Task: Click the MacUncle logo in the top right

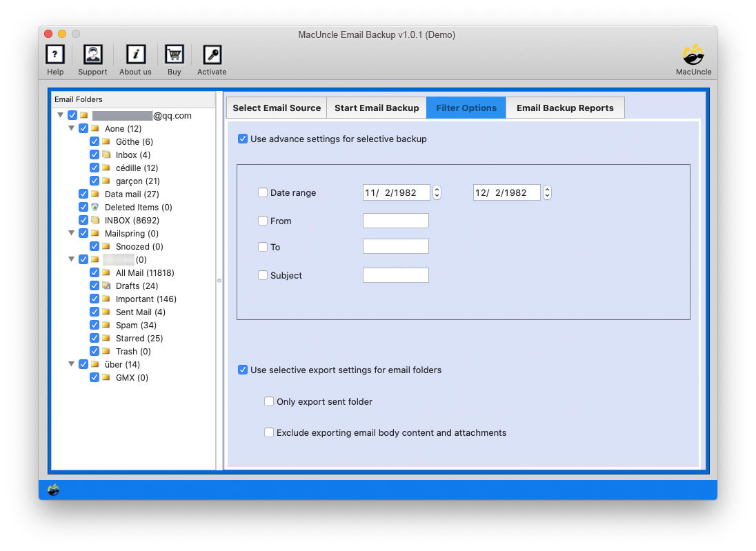Action: 693,55
